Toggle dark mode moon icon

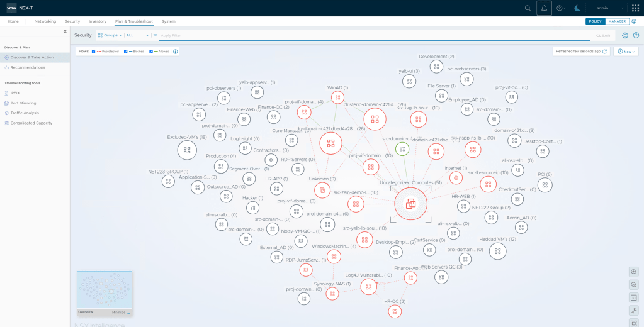(578, 8)
